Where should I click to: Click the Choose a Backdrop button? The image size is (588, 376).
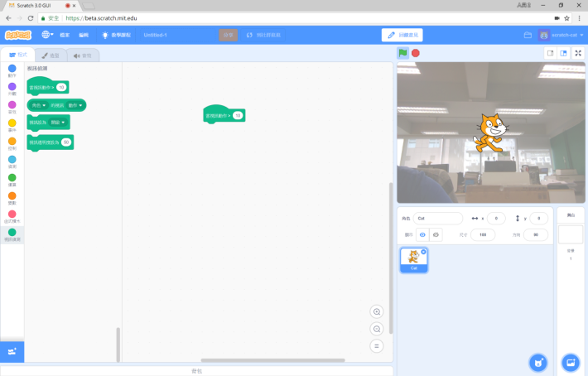(571, 363)
